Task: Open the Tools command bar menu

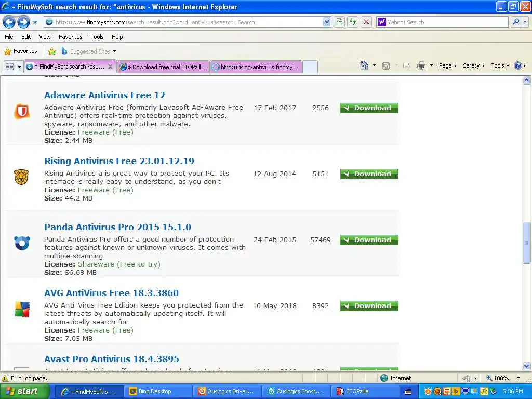Action: click(x=500, y=65)
